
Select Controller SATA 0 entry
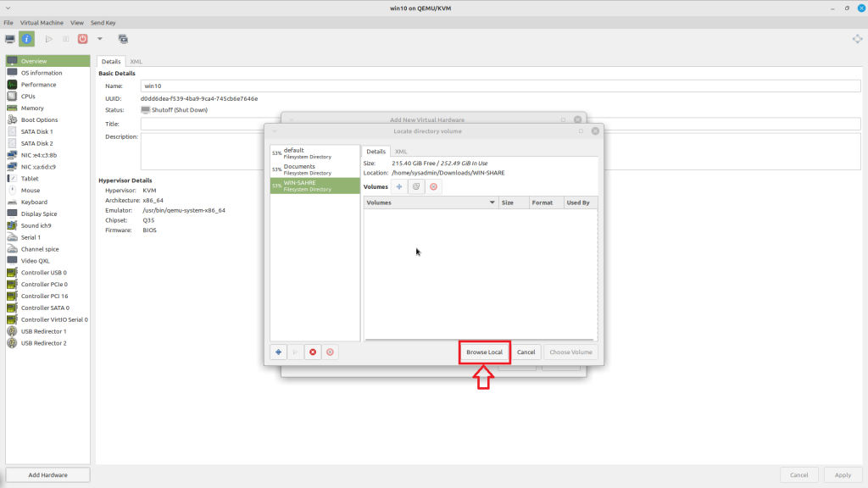(47, 308)
